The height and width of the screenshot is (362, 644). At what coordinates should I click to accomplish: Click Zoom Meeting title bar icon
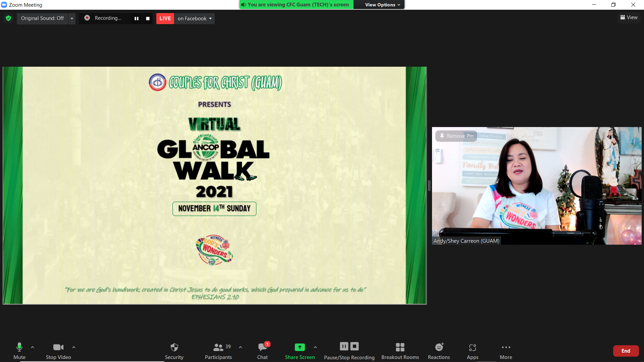tap(4, 5)
